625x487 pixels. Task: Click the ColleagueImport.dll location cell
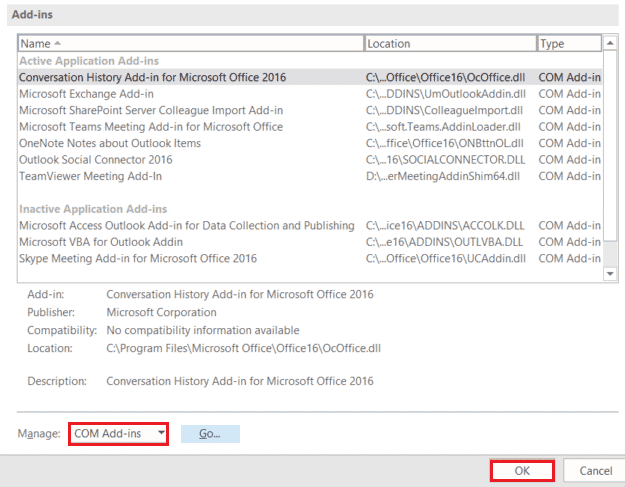tap(444, 110)
